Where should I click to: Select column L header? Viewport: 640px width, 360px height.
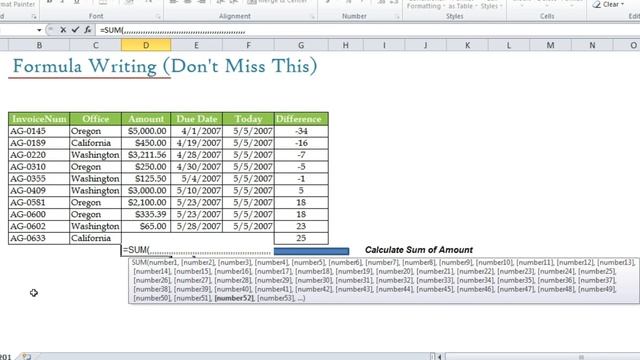(509, 45)
